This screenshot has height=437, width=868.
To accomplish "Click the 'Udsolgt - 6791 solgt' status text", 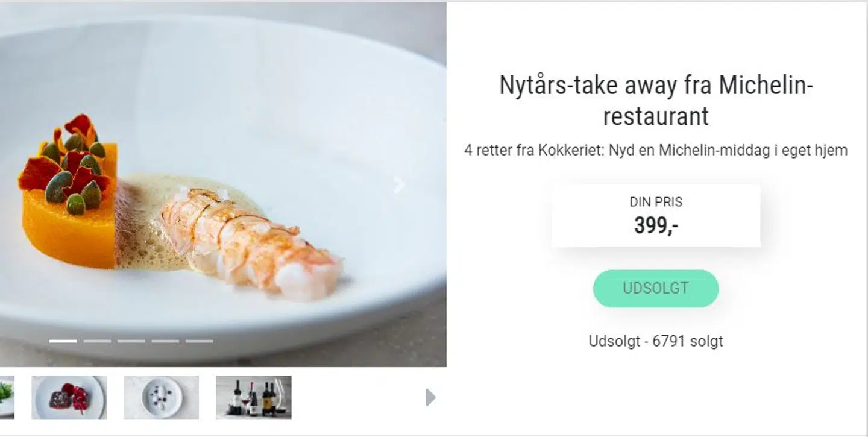I will 656,341.
